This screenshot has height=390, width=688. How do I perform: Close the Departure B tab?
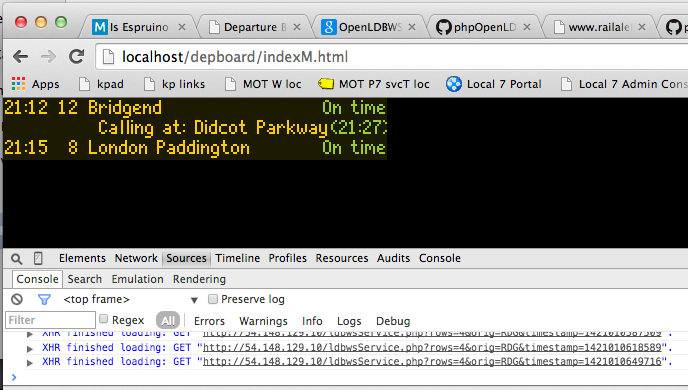tap(297, 27)
